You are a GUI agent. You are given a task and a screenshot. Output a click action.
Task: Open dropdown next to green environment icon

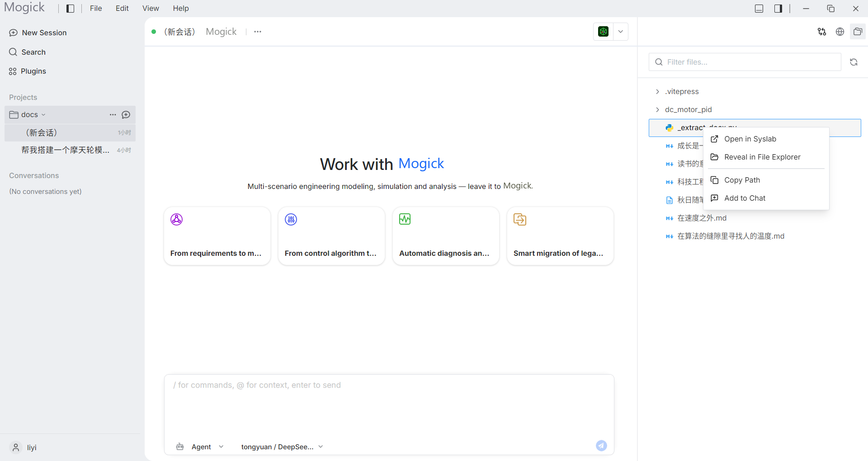[x=621, y=32]
